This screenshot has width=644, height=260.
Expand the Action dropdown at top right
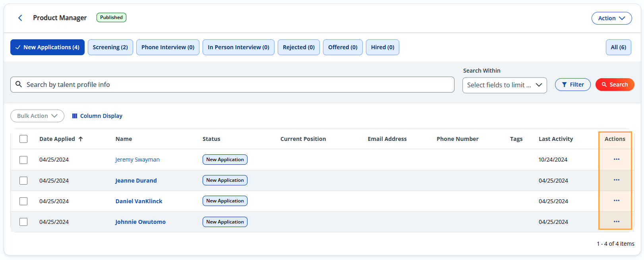[611, 18]
